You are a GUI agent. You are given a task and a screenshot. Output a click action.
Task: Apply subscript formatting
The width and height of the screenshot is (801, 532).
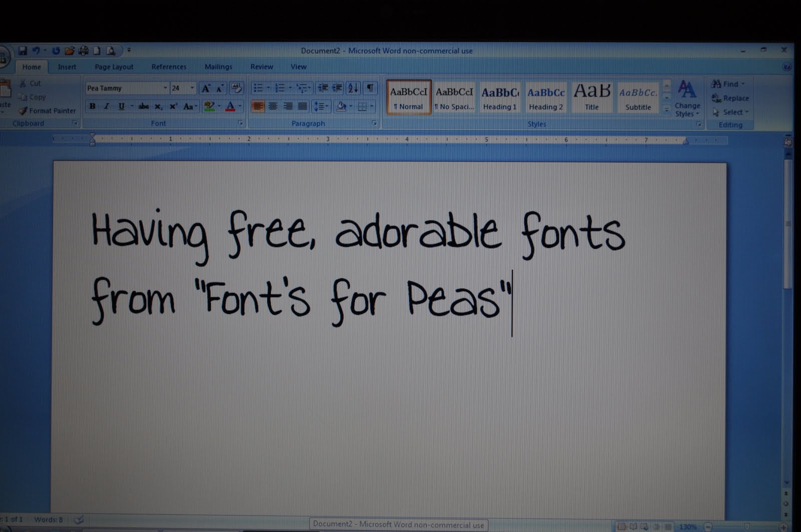158,106
